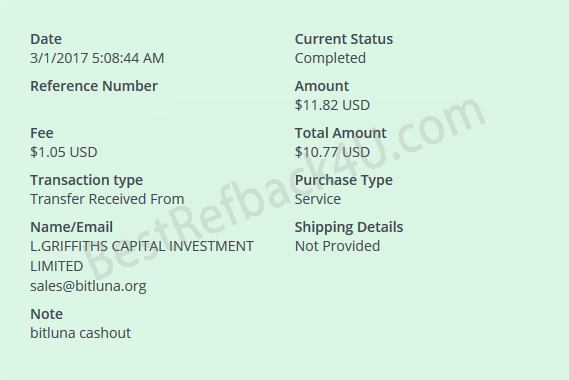Click the blank reference number field
Viewport: 569px width, 380px height.
(x=102, y=105)
